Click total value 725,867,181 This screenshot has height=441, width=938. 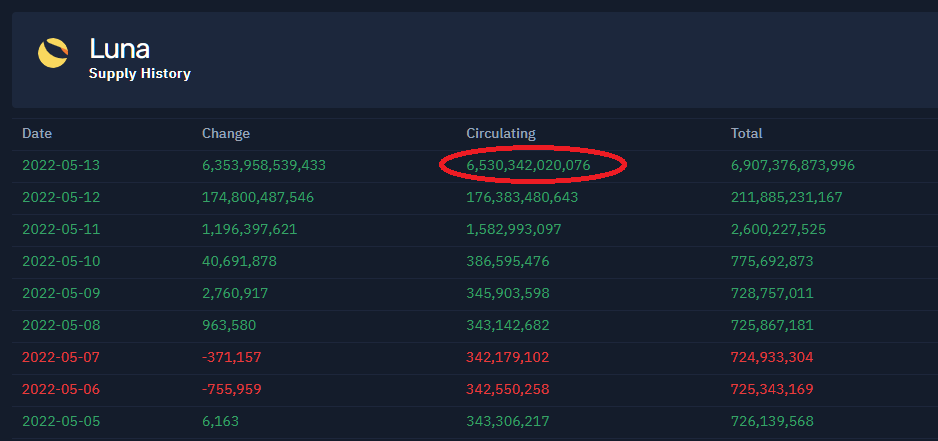772,326
